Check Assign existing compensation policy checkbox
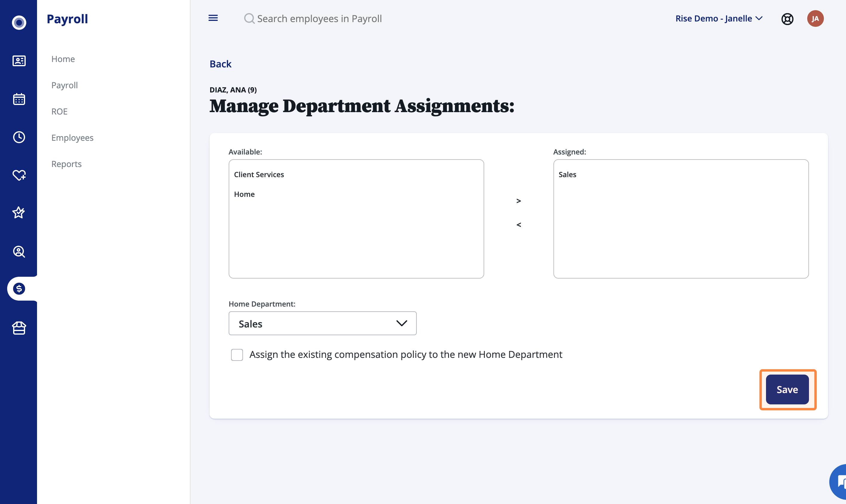Screen dimensions: 846x504 click(x=237, y=355)
